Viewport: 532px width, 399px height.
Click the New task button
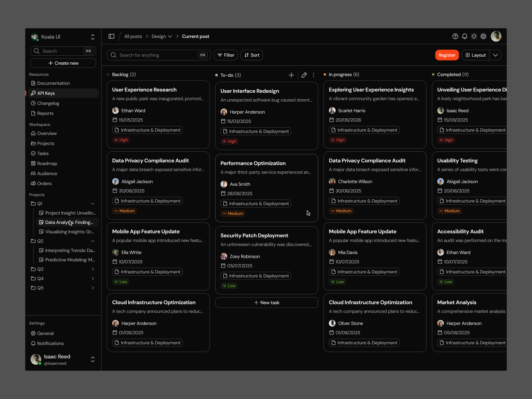(x=267, y=303)
